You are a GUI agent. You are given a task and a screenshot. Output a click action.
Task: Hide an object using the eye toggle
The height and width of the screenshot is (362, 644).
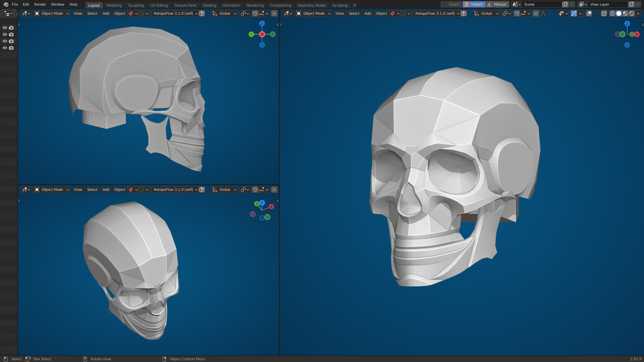click(5, 28)
